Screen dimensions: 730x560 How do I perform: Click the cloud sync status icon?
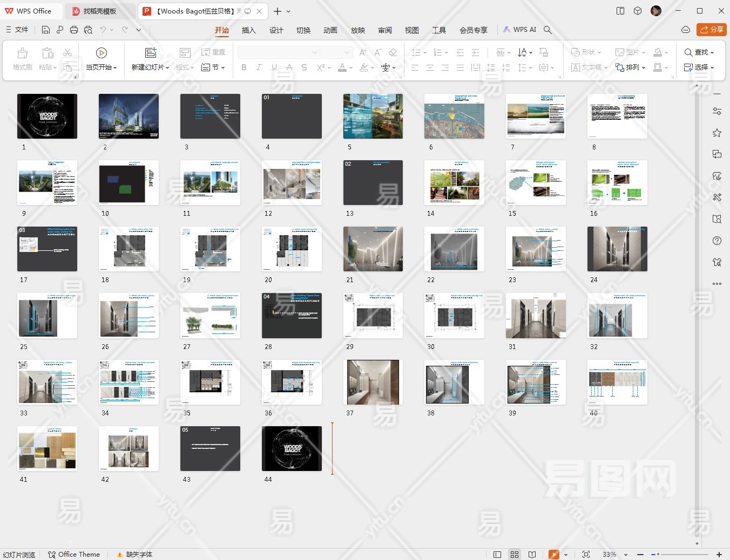(685, 30)
